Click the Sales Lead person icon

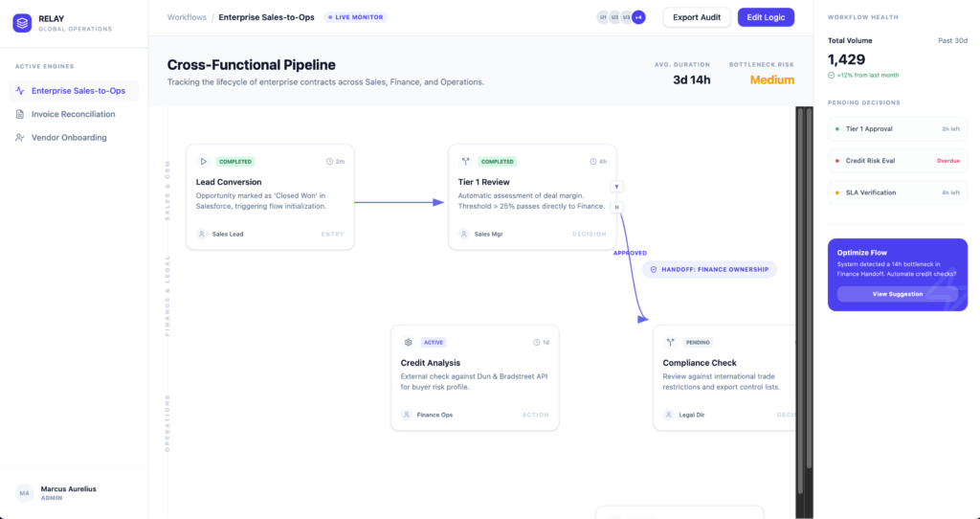tap(202, 234)
